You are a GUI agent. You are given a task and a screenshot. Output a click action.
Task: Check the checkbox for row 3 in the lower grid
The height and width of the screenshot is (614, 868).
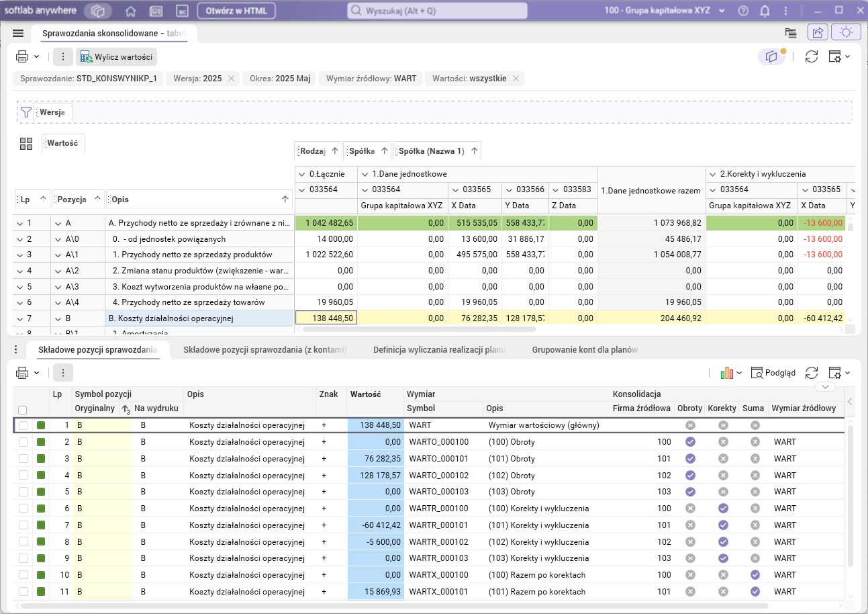(23, 458)
